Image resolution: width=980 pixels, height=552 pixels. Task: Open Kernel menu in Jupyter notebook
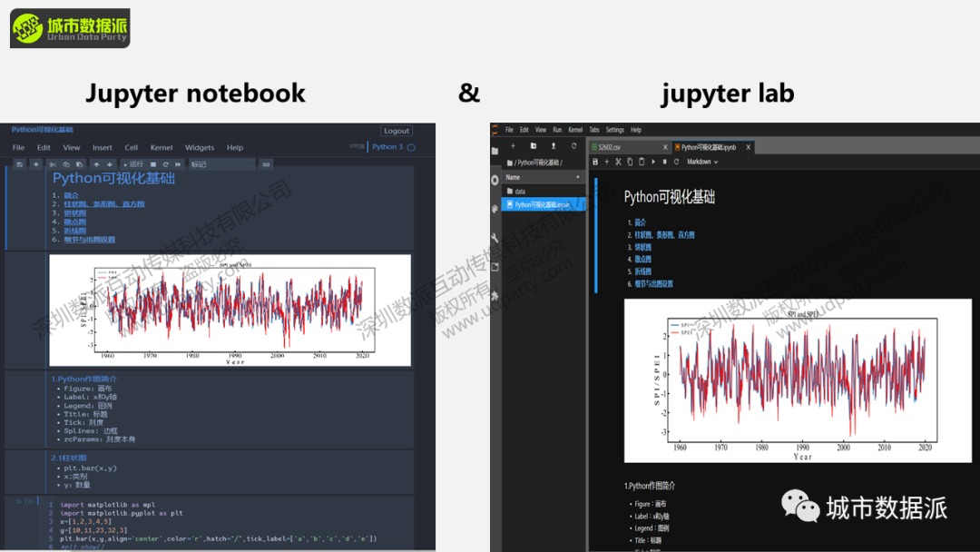click(x=162, y=148)
